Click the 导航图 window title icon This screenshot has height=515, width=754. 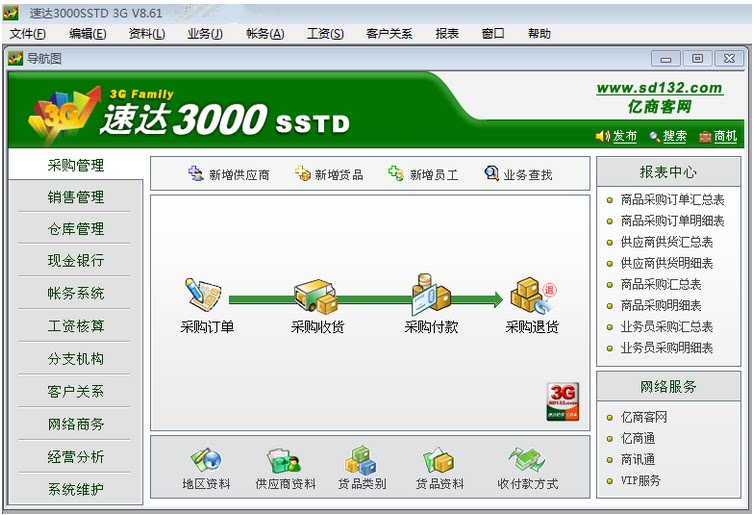(15, 59)
